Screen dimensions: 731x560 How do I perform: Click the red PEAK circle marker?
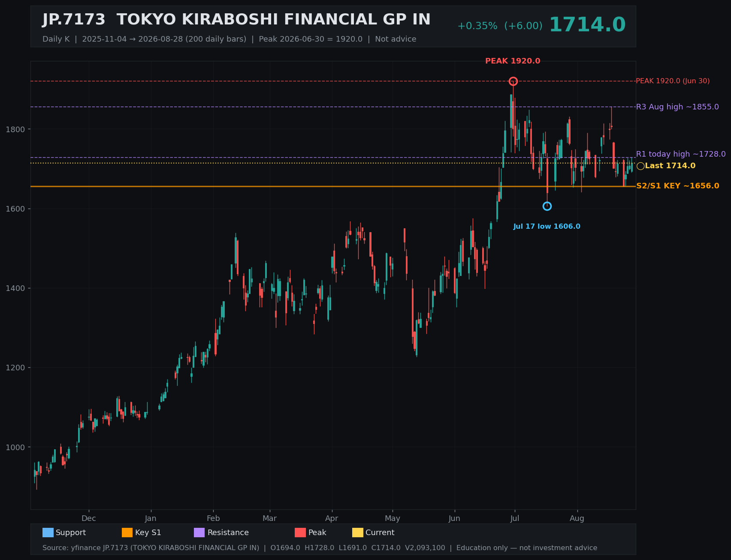tap(513, 81)
